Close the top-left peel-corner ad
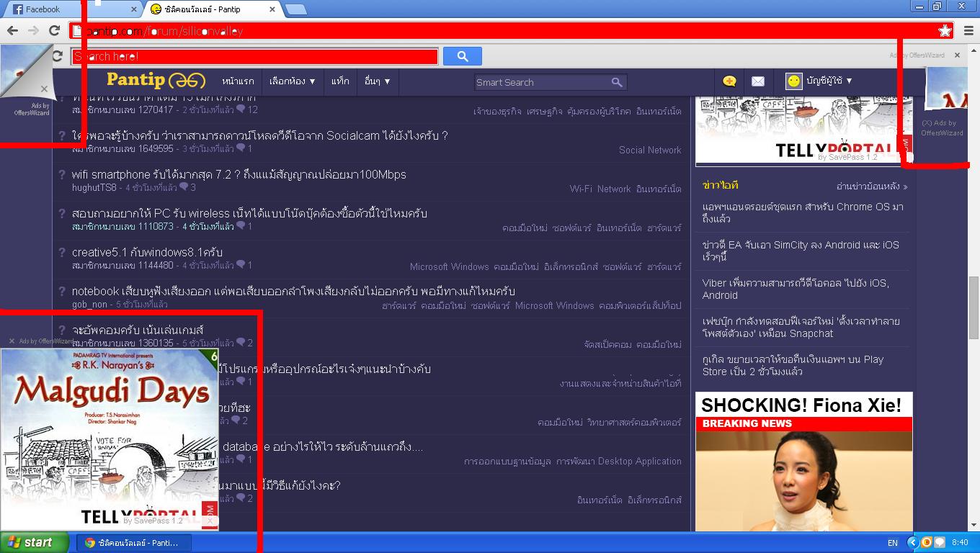This screenshot has height=553, width=980. point(44,89)
